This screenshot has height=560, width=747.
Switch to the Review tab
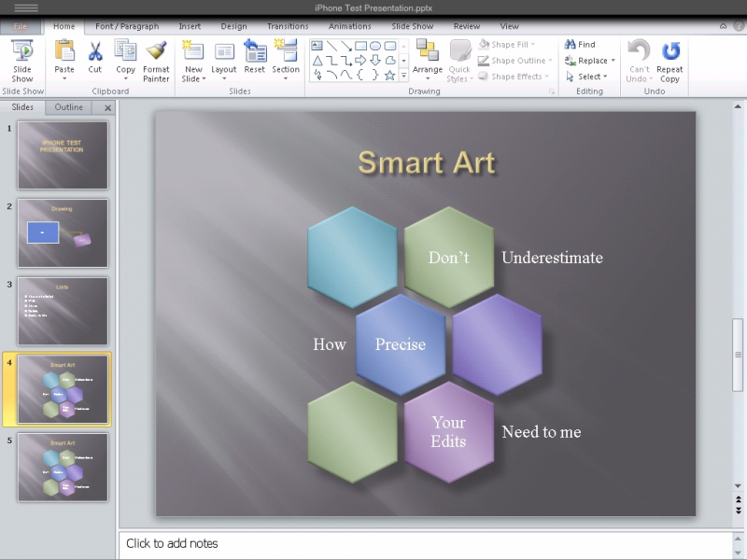[466, 26]
